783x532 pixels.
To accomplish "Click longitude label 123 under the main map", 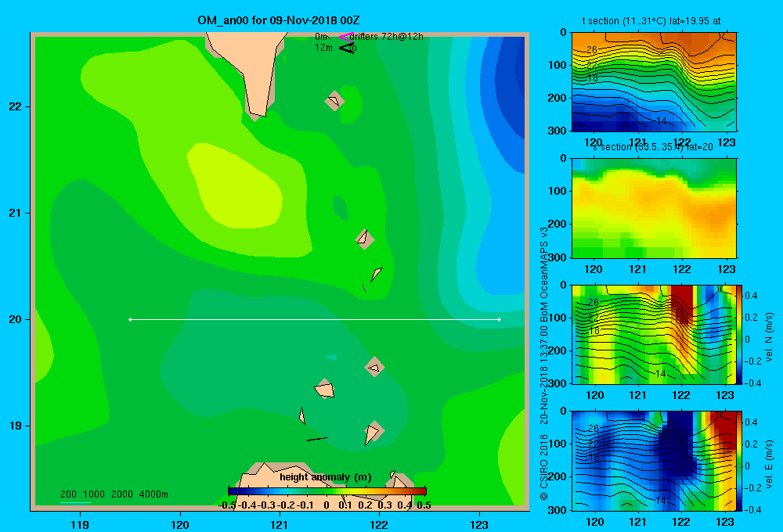I will [479, 524].
